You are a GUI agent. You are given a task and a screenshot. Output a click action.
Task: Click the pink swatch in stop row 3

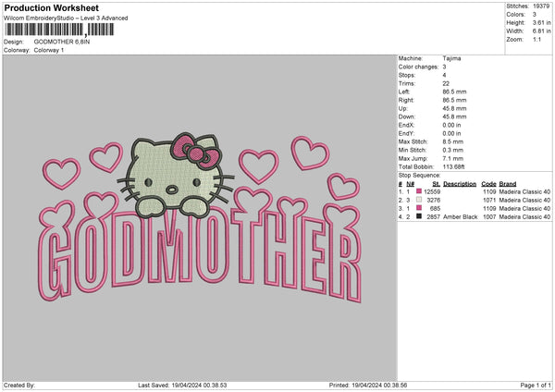[419, 208]
